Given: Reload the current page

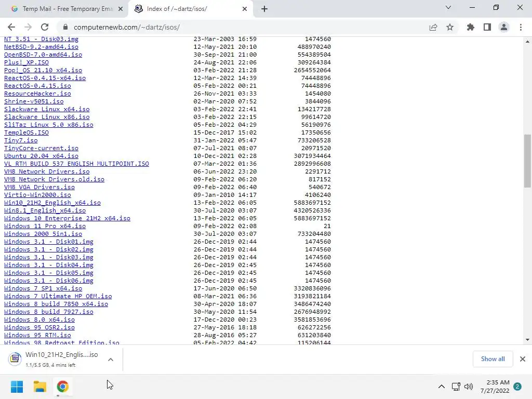Looking at the screenshot, I should coord(45,27).
